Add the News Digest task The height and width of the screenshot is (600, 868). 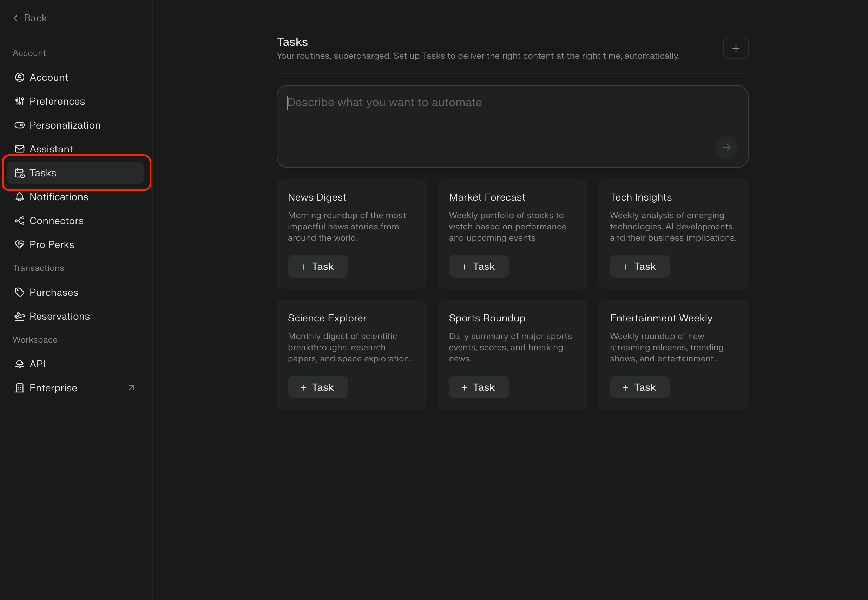click(317, 266)
